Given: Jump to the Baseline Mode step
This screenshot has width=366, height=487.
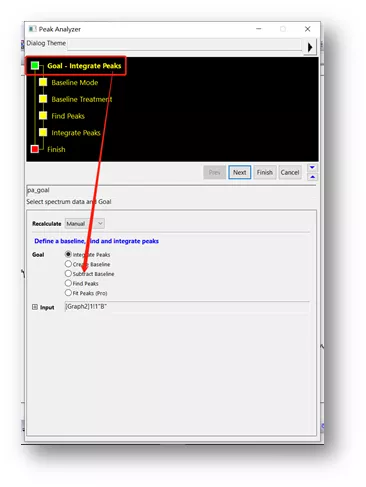Looking at the screenshot, I should [x=75, y=83].
